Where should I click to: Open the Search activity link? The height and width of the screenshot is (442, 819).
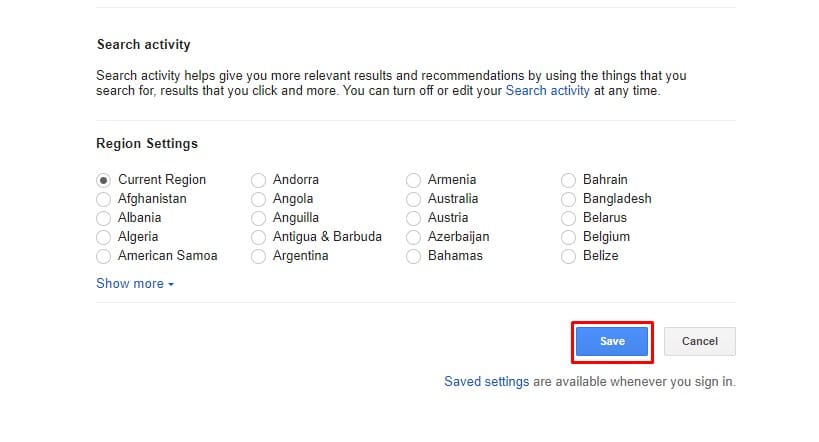click(x=547, y=90)
